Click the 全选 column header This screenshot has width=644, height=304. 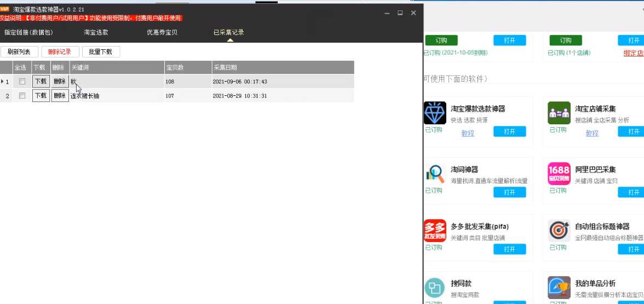[22, 67]
